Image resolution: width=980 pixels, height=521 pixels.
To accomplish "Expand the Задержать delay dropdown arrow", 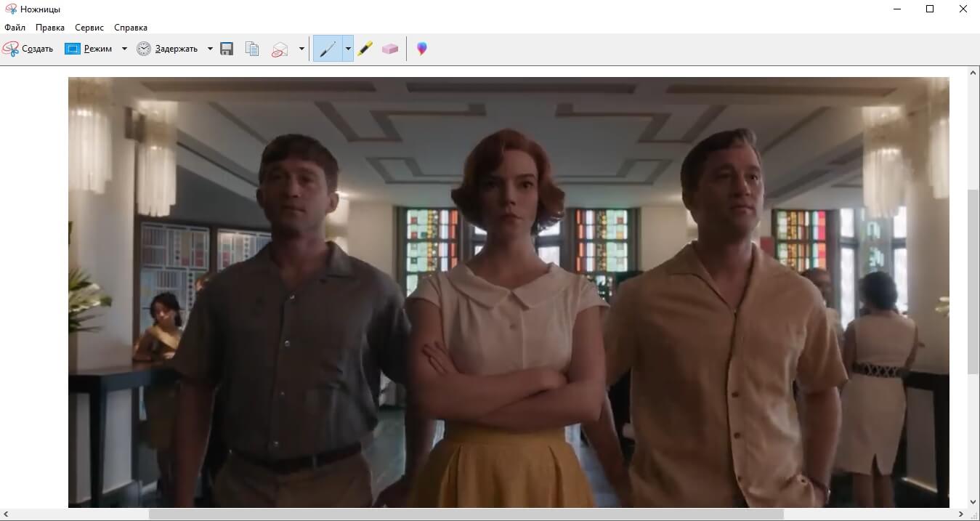I will pyautogui.click(x=210, y=49).
